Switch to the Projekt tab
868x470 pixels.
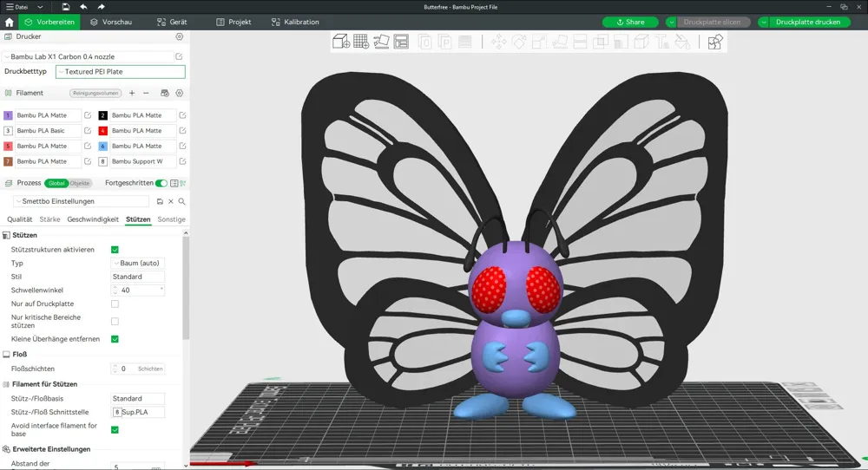tap(233, 23)
